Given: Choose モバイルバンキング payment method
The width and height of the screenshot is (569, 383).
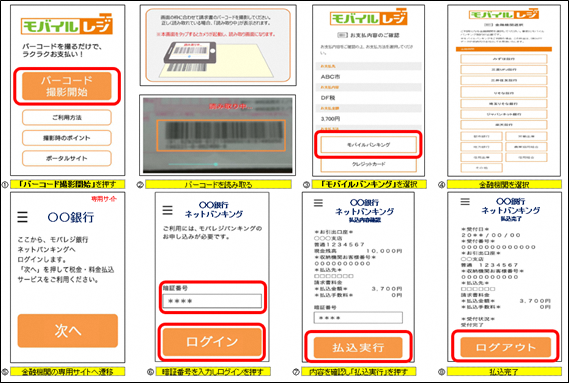Looking at the screenshot, I should point(369,144).
